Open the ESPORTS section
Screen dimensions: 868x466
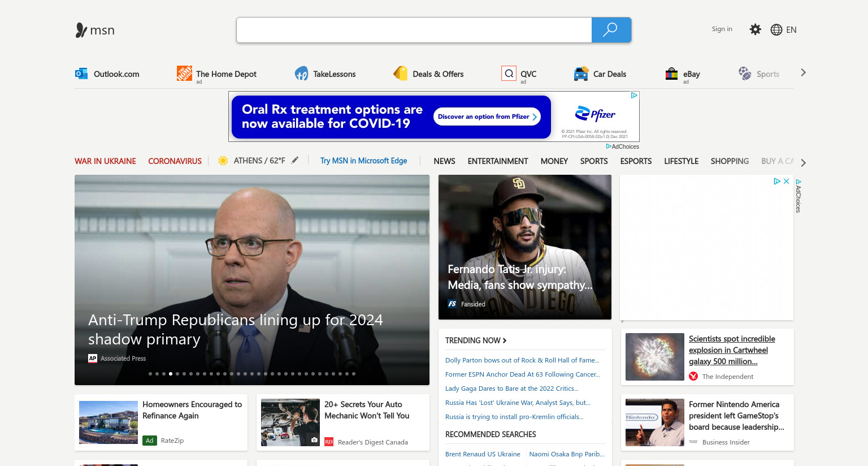pos(636,161)
